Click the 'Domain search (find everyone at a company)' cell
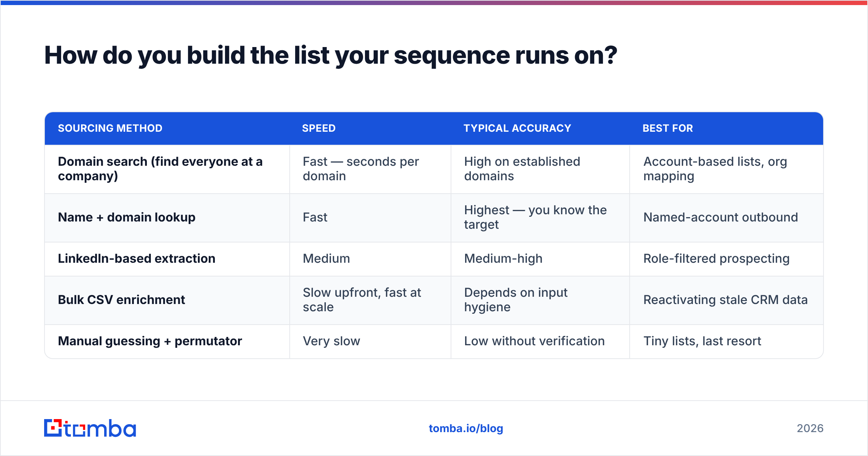This screenshot has width=868, height=456. click(167, 169)
